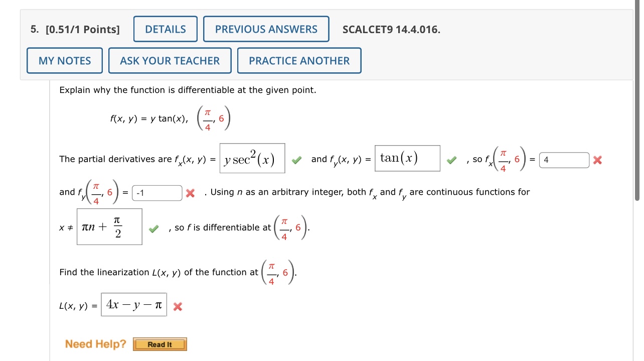View PREVIOUS ANSWERS for this problem
Viewport: 644px width, 361px height.
tap(266, 29)
